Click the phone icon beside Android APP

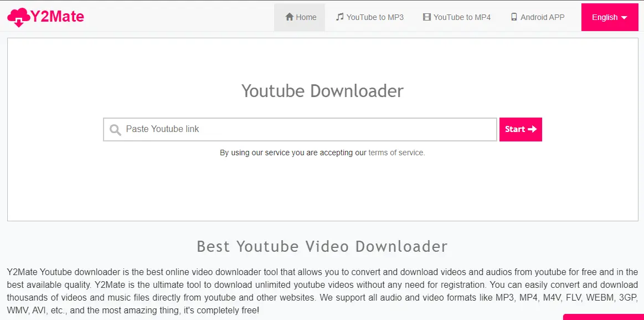tap(513, 17)
